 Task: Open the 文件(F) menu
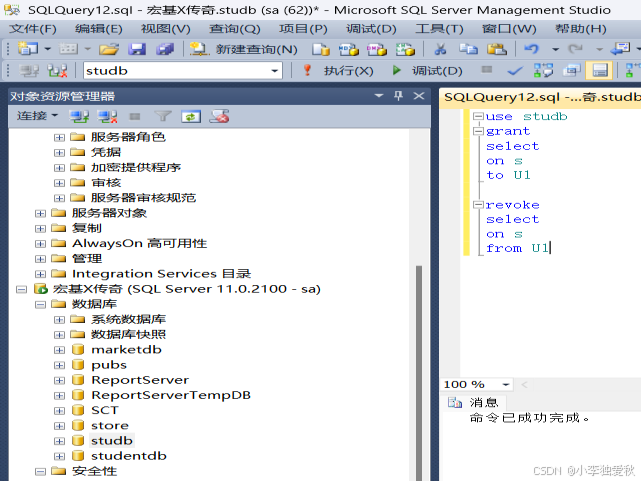click(33, 29)
